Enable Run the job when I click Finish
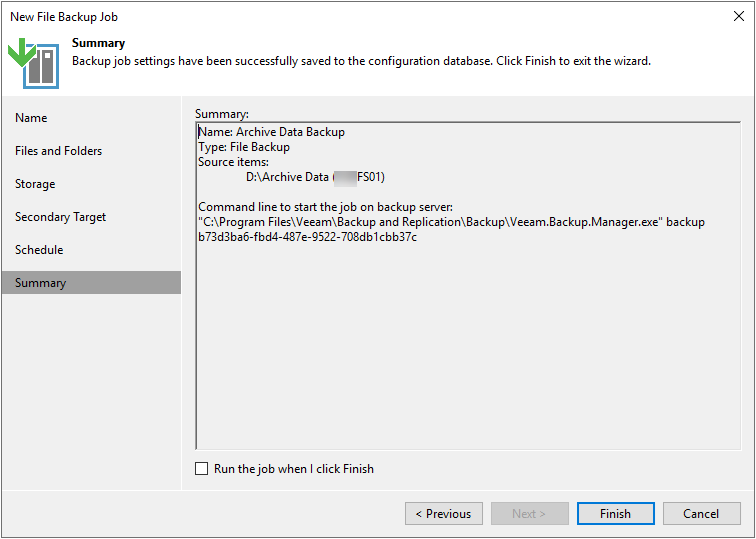The height and width of the screenshot is (539, 756). [x=202, y=469]
